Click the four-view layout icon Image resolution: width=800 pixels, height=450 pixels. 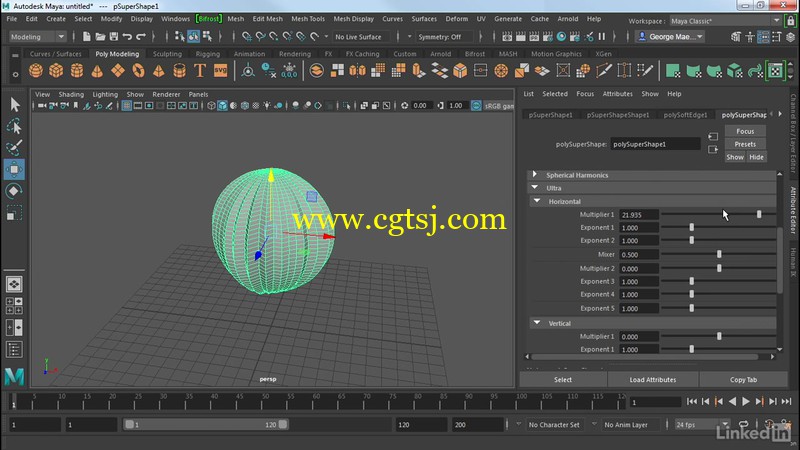[x=14, y=306]
